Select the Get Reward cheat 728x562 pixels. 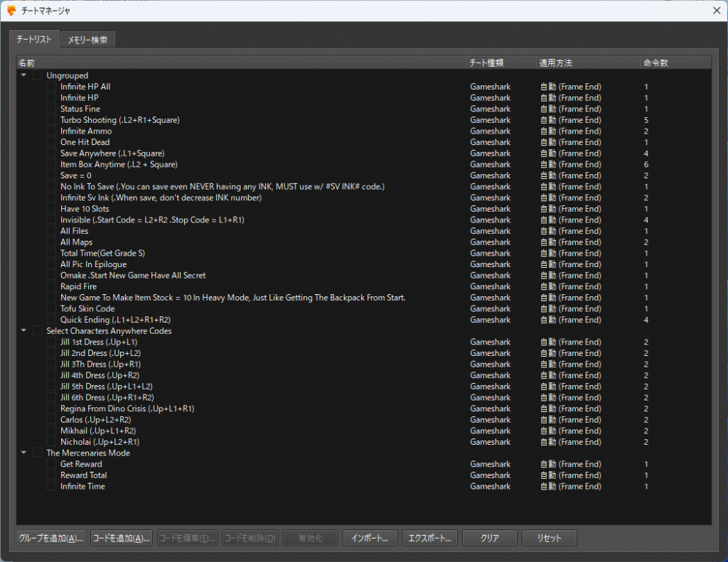[x=363, y=464]
